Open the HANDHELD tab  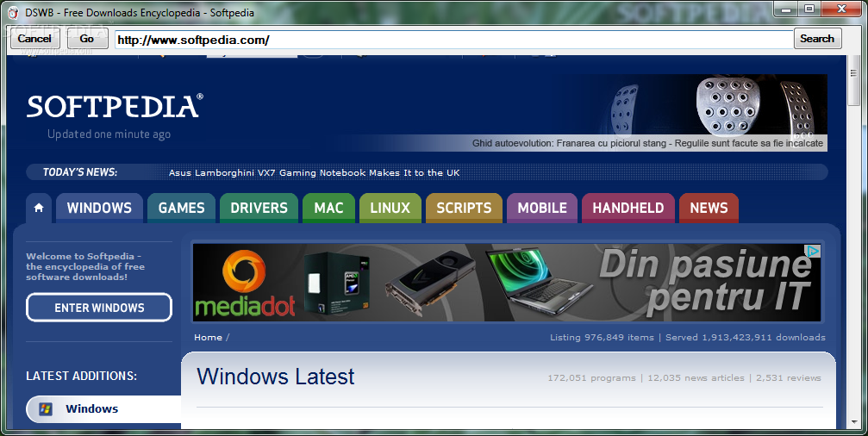pyautogui.click(x=628, y=208)
